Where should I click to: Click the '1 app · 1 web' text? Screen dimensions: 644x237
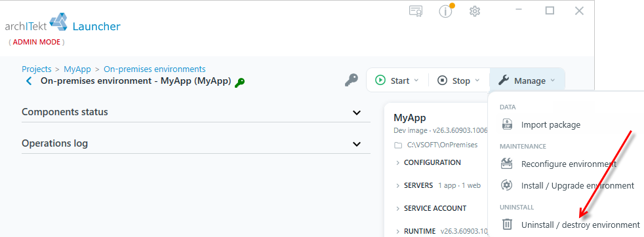[x=459, y=185]
